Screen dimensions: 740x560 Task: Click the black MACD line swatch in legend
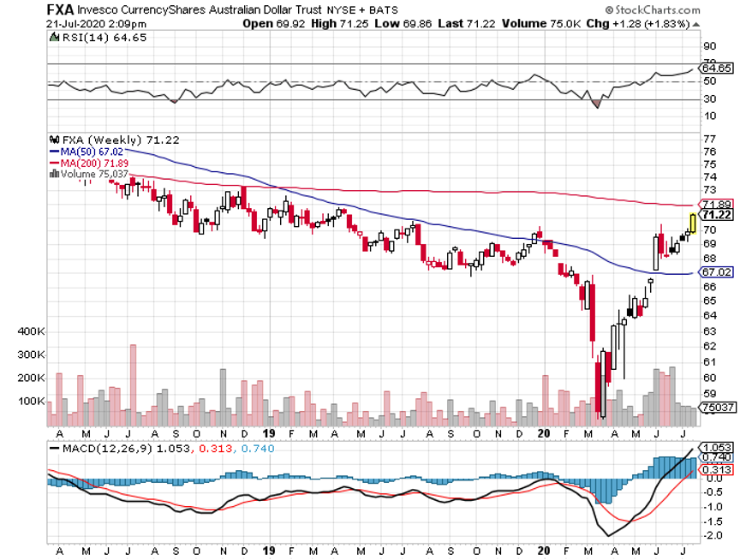click(x=55, y=448)
